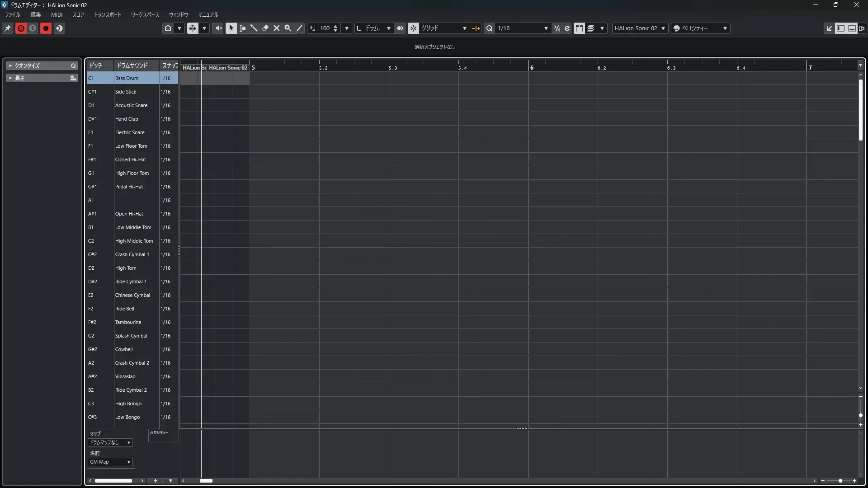Click the Range Selection tool icon
This screenshot has height=488, width=868.
(x=242, y=28)
